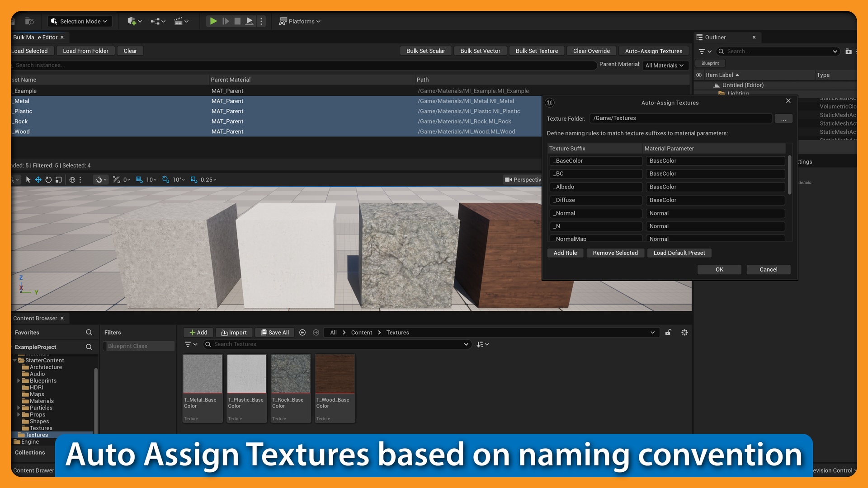Click the Clear button in Bulk Editor
The image size is (868, 488).
(x=130, y=51)
